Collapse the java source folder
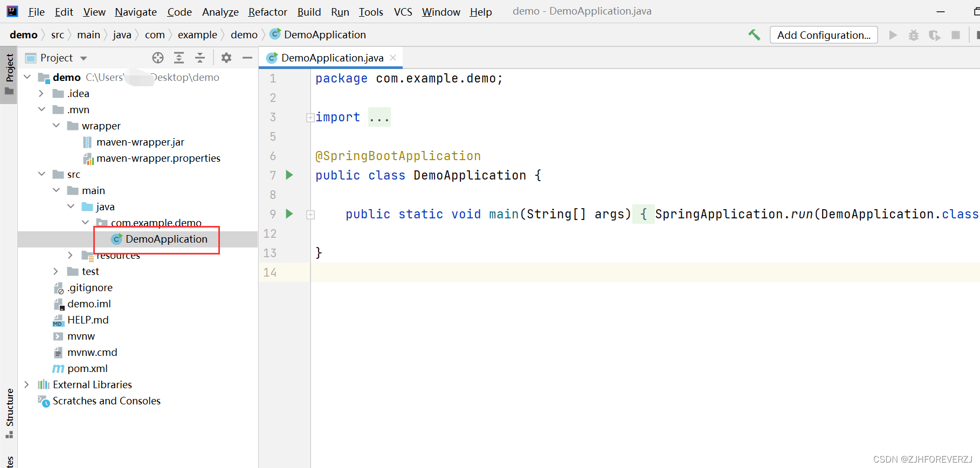 [x=71, y=207]
